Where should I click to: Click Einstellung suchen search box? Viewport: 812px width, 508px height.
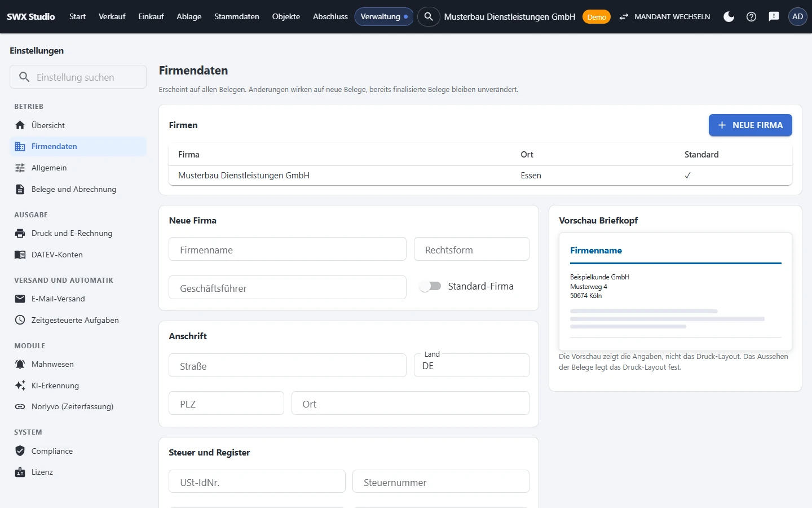coord(78,77)
